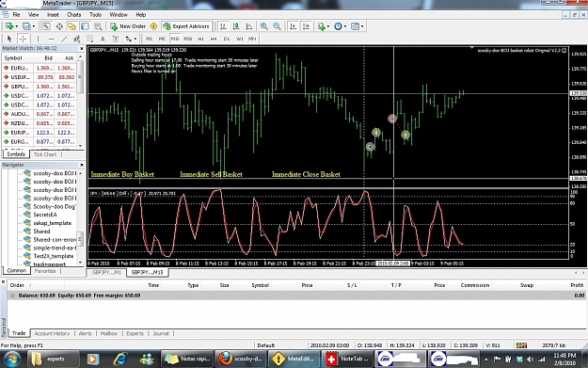The width and height of the screenshot is (588, 368).
Task: Select the Trendline drawing tool
Action: click(64, 39)
